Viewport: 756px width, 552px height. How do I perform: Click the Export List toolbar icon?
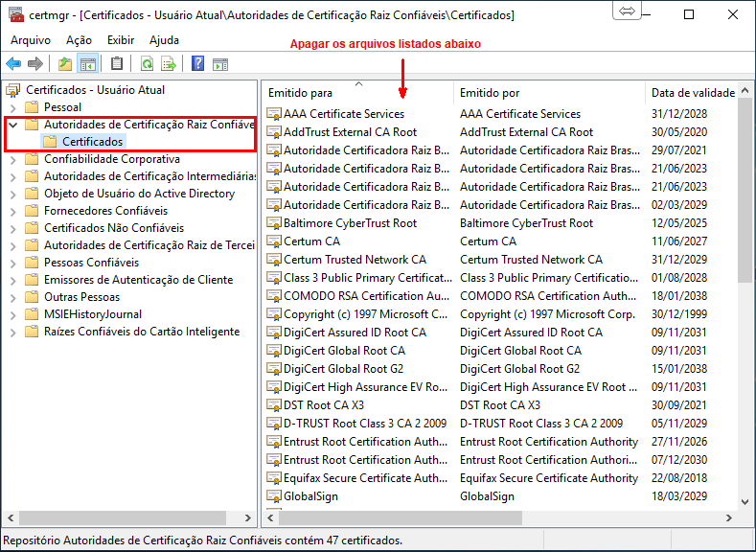[x=169, y=64]
